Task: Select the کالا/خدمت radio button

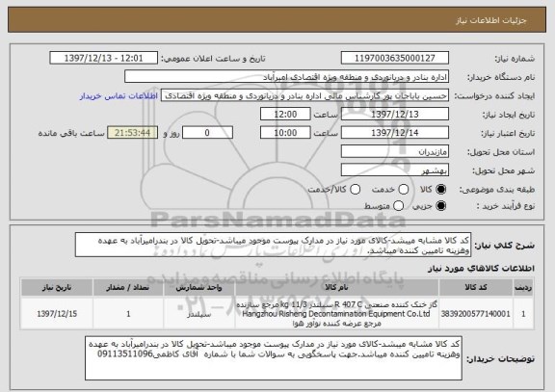Action: tap(355, 190)
